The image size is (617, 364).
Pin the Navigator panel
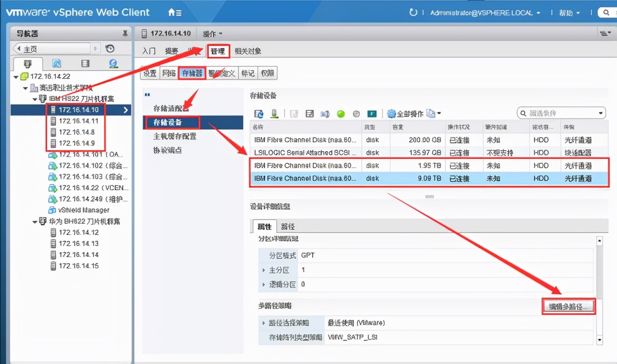coord(125,33)
